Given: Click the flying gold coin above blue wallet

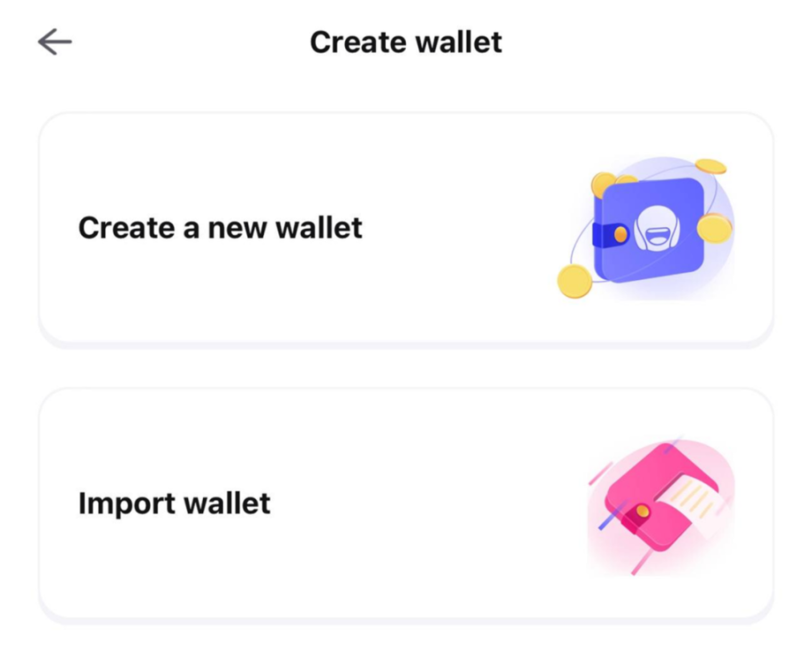Looking at the screenshot, I should (710, 167).
